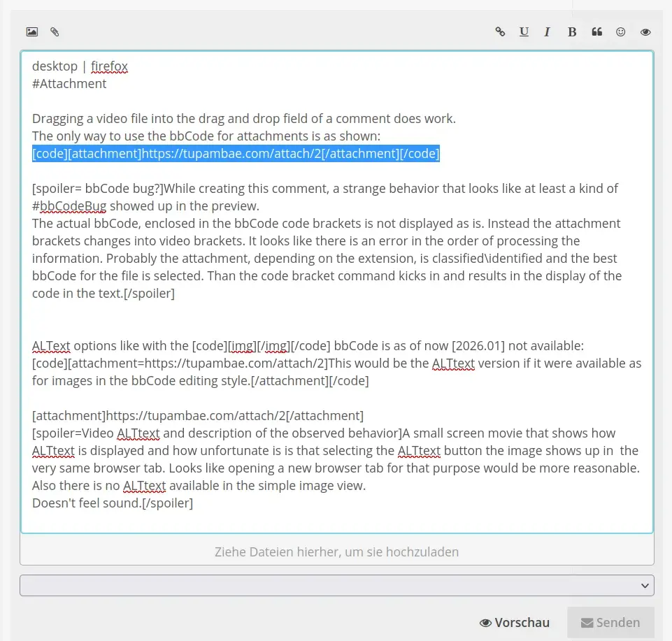This screenshot has width=672, height=641.
Task: Click the Senden button
Action: click(x=610, y=622)
